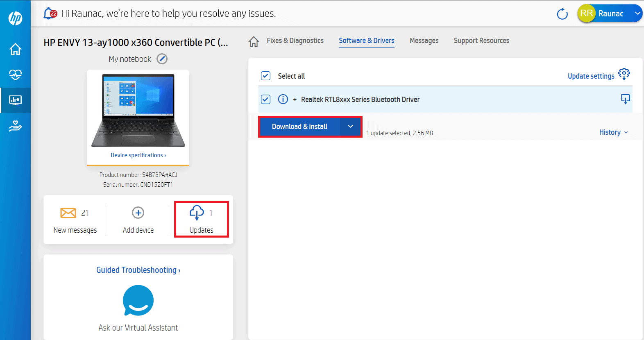Click the notification bell with 22 badge
This screenshot has width=644, height=340.
coord(50,14)
